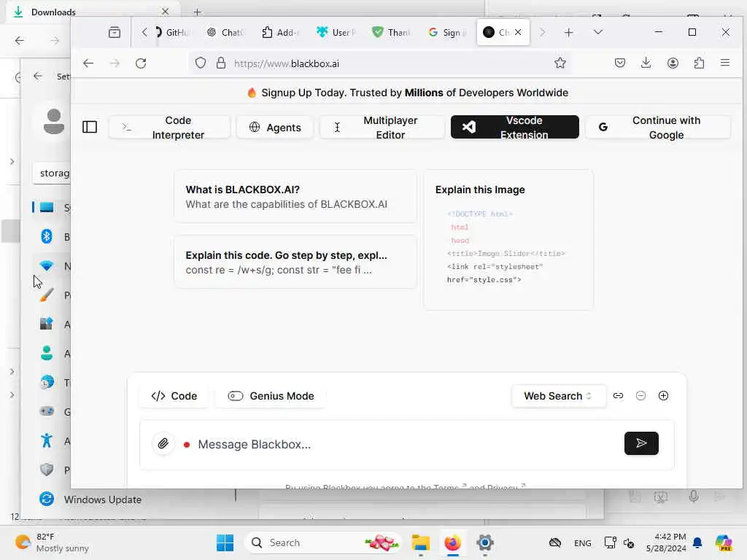Bookmark this page with the star icon
This screenshot has width=747, height=560.
pyautogui.click(x=560, y=63)
